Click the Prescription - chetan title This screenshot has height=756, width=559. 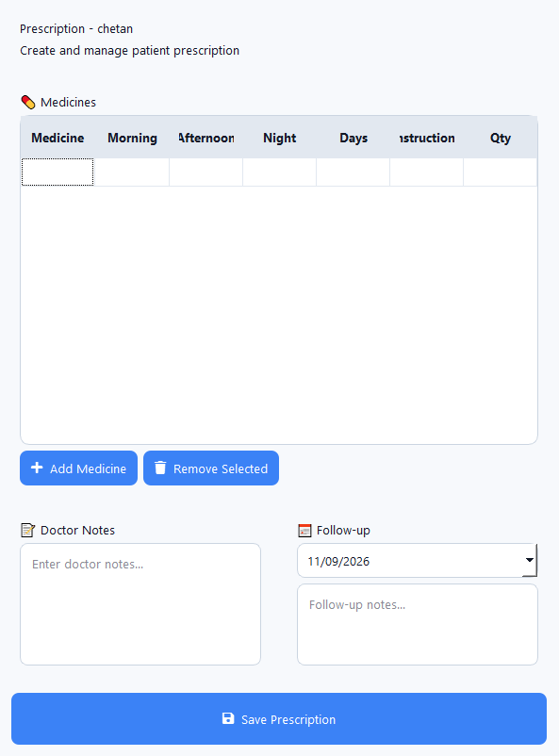76,29
